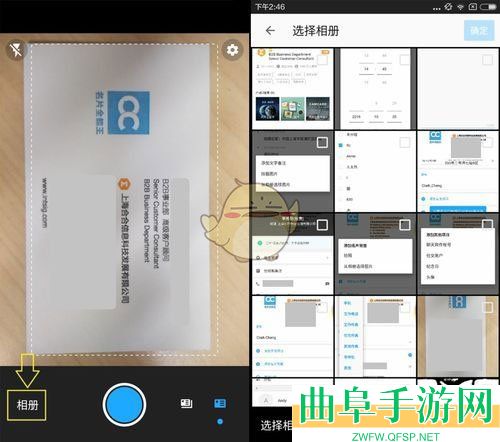Tap the battery icon in status bar
This screenshot has width=500, height=442.
[488, 7]
